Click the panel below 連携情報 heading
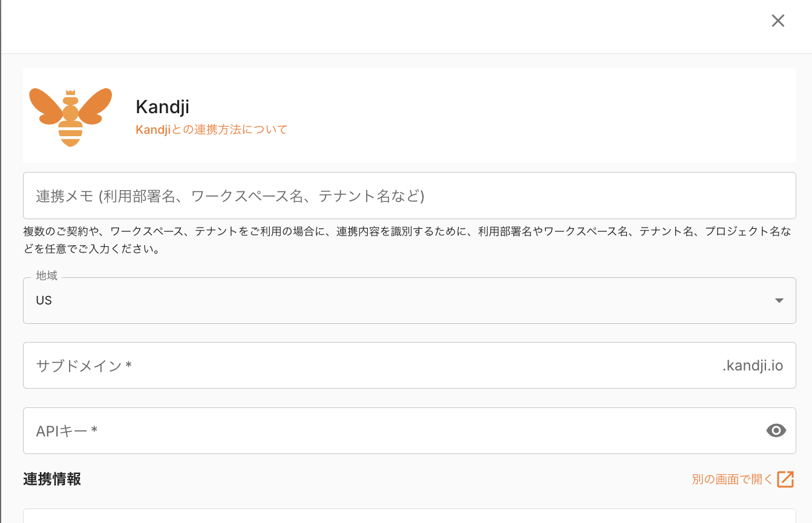Viewport: 812px width, 523px height. click(x=409, y=516)
